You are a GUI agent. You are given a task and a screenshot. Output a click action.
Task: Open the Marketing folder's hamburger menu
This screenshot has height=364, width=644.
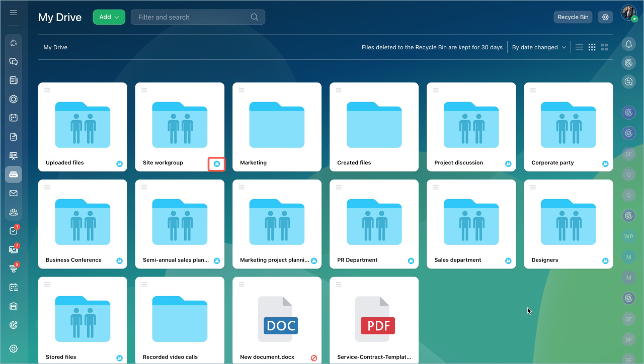[x=242, y=90]
